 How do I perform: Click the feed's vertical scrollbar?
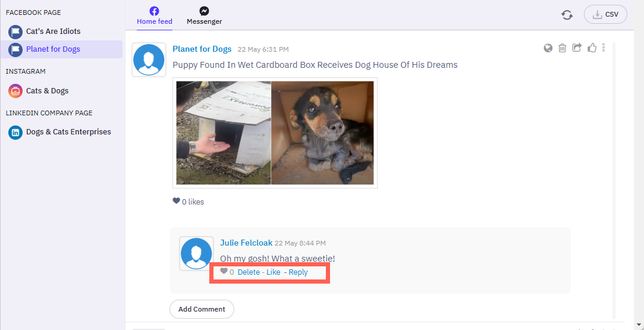click(x=613, y=180)
